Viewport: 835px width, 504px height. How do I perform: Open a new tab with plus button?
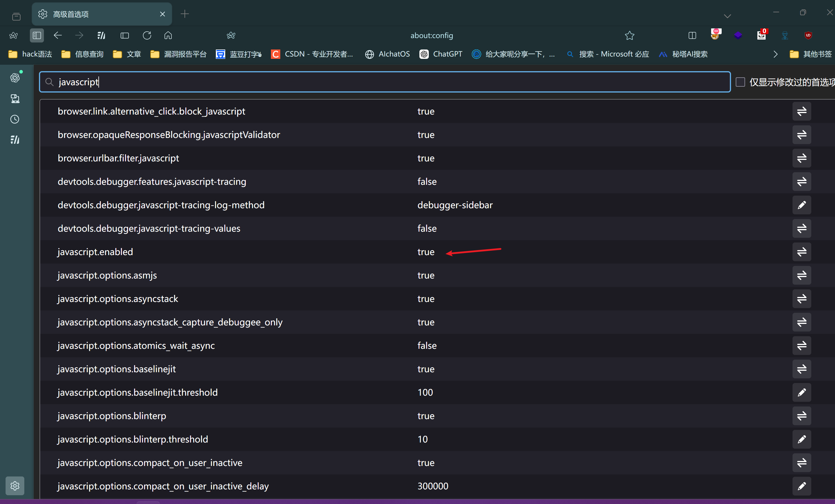click(x=185, y=14)
